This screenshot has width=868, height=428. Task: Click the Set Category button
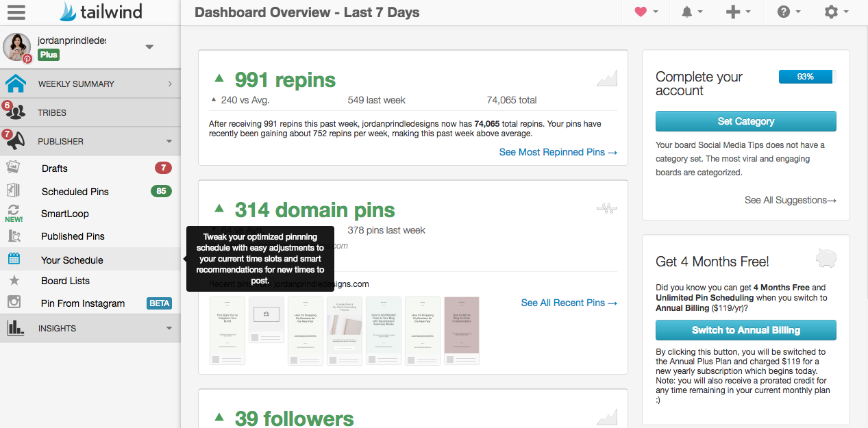(x=746, y=121)
